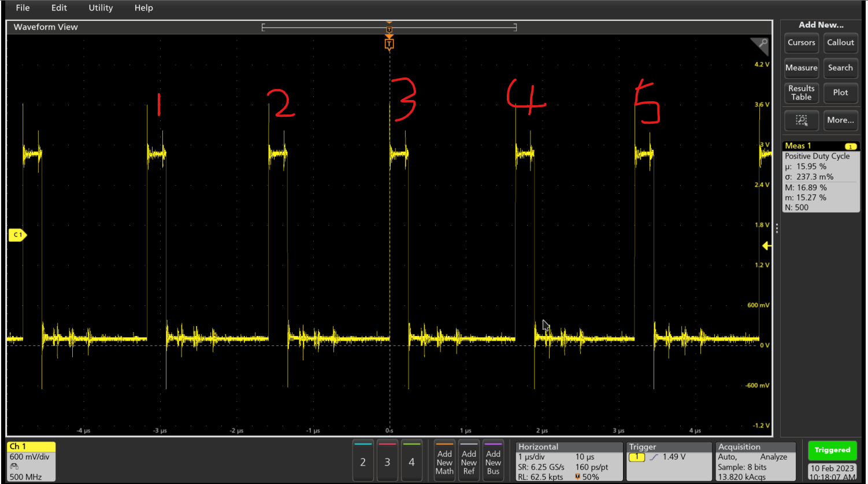
Task: Add a new Plot
Action: [840, 93]
